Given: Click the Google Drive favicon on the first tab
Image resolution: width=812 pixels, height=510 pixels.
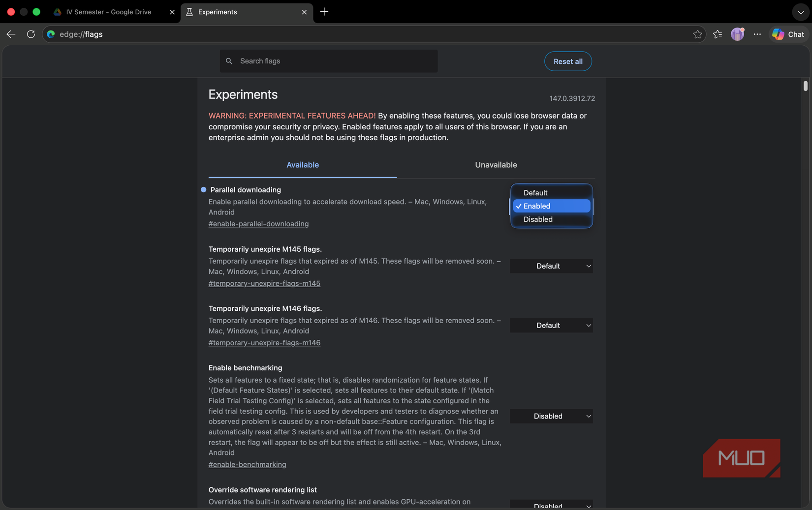Looking at the screenshot, I should (x=58, y=12).
